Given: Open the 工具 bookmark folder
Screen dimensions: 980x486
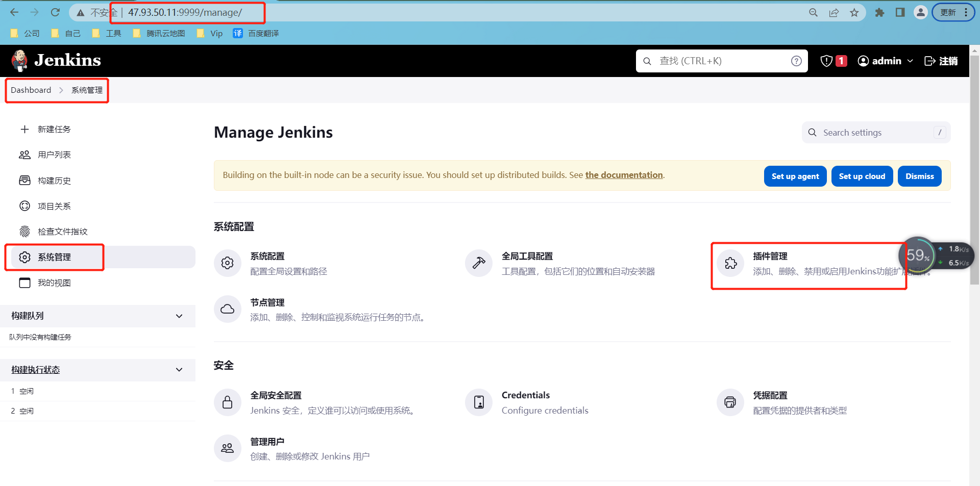Looking at the screenshot, I should tap(107, 33).
